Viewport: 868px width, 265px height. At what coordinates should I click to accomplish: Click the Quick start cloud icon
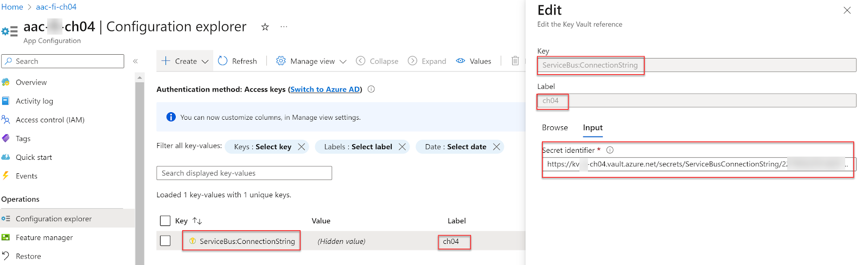click(5, 157)
